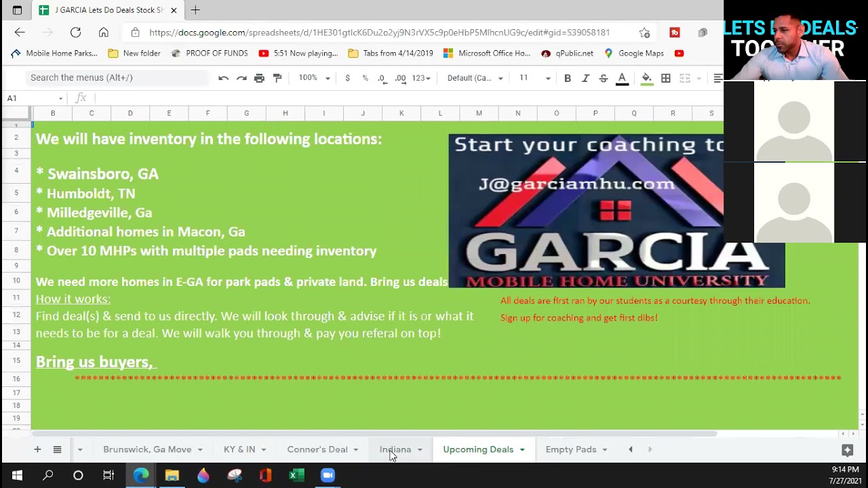Open File Explorer from the taskbar

[172, 475]
